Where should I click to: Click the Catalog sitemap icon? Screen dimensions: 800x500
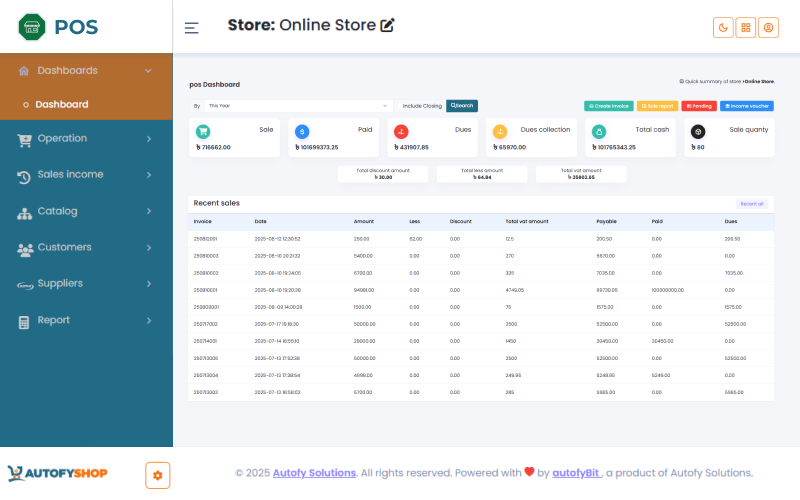24,213
